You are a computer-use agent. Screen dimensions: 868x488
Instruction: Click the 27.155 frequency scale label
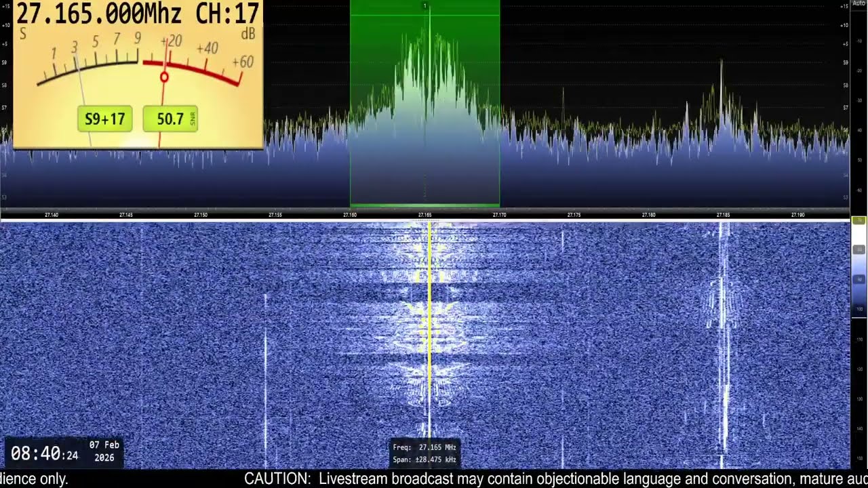(275, 215)
